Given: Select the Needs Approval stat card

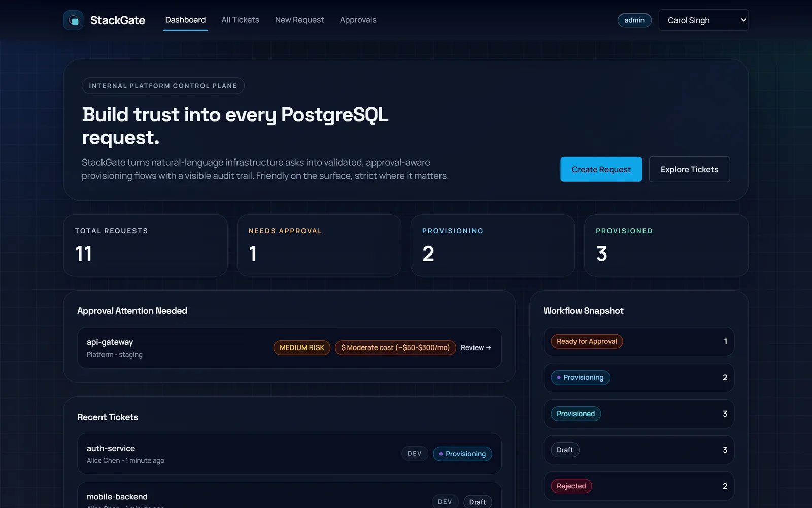Looking at the screenshot, I should [319, 245].
